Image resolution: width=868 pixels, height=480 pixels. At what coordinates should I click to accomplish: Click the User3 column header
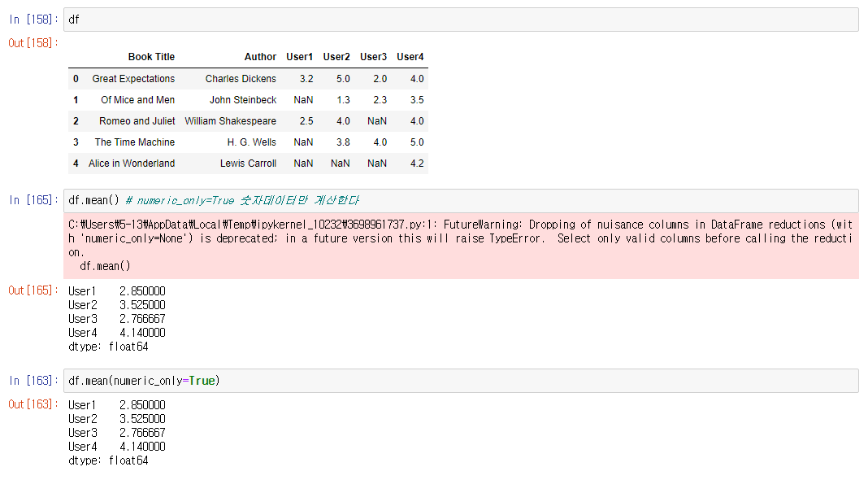click(x=374, y=56)
